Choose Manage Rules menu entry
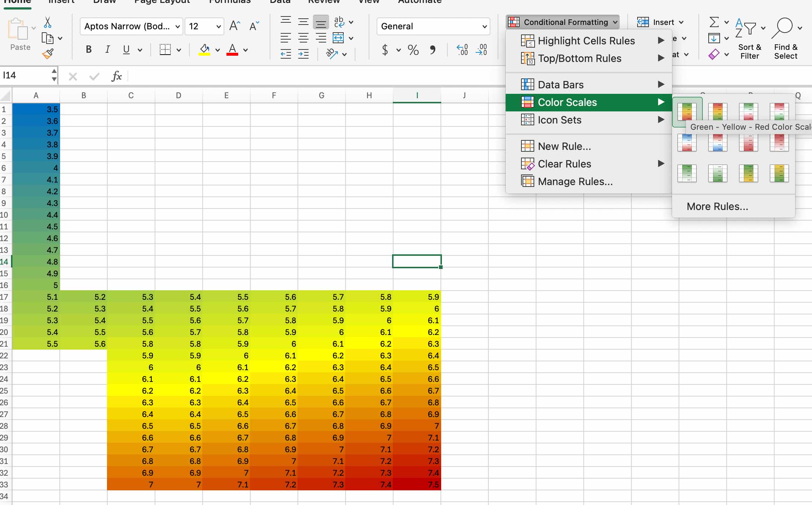812x505 pixels. click(x=575, y=181)
